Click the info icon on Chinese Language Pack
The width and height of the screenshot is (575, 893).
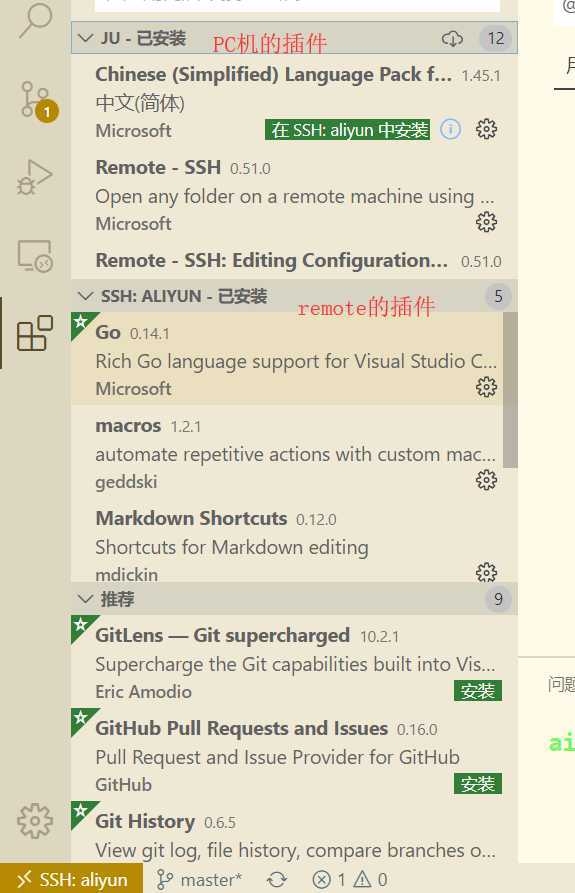point(450,130)
